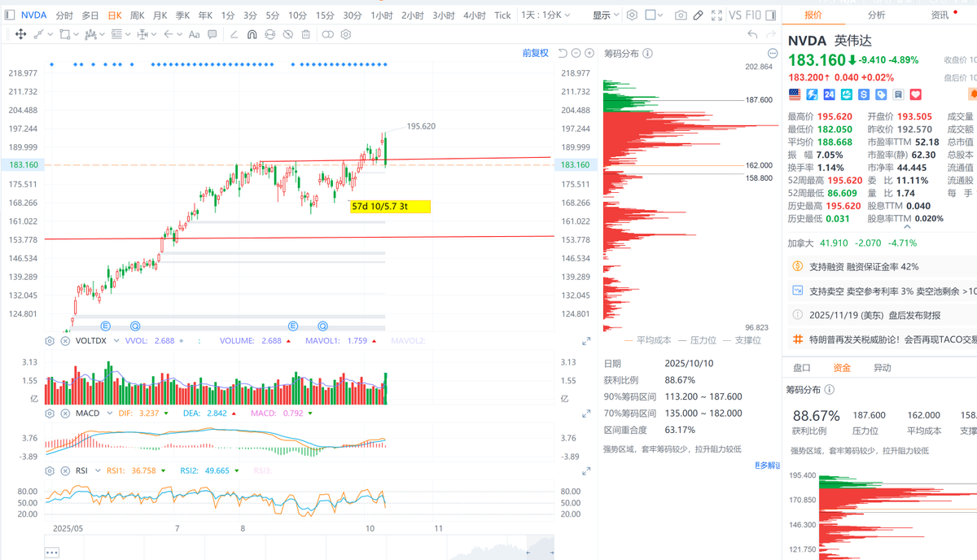This screenshot has width=977, height=560.
Task: Reset chart zoom with rotate arrow
Action: pyautogui.click(x=563, y=53)
